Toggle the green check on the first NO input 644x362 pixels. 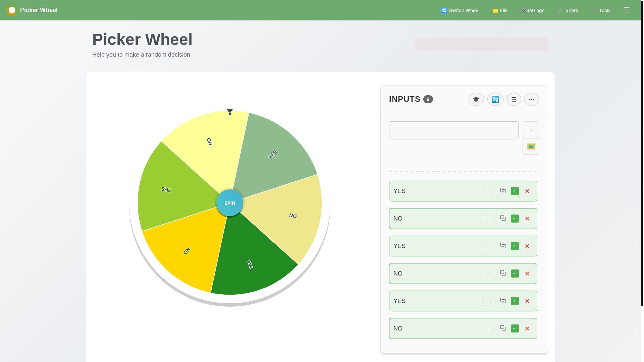click(515, 219)
